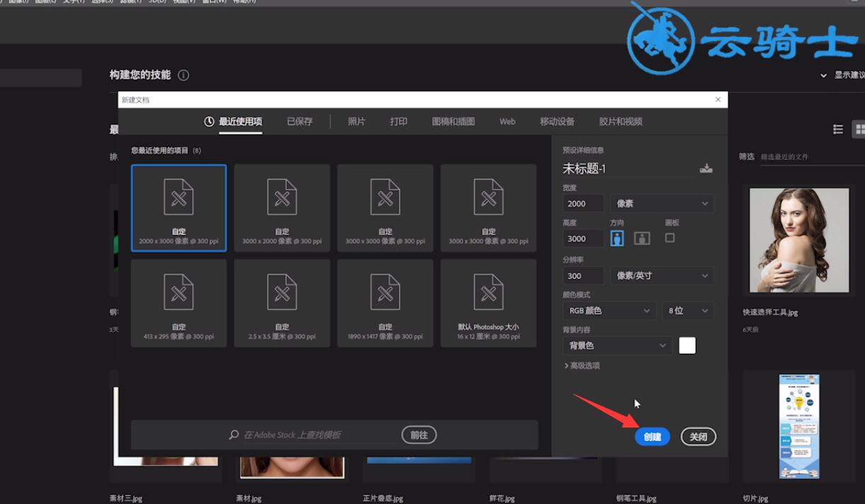
Task: Open the 8 位 bit depth dropdown
Action: [x=688, y=310]
